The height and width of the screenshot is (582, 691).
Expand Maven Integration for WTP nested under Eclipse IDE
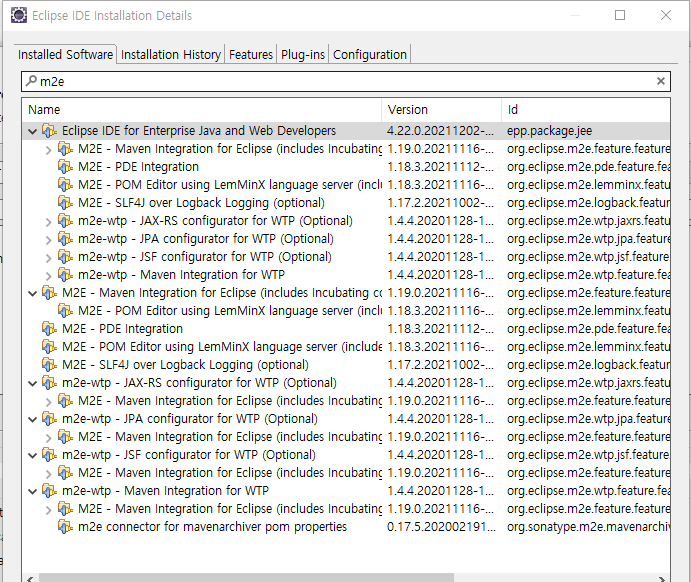click(48, 276)
